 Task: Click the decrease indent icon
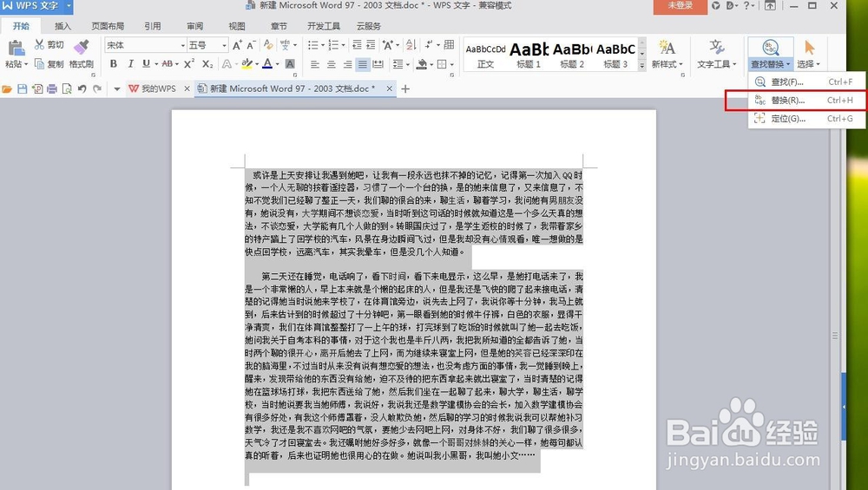pyautogui.click(x=357, y=45)
